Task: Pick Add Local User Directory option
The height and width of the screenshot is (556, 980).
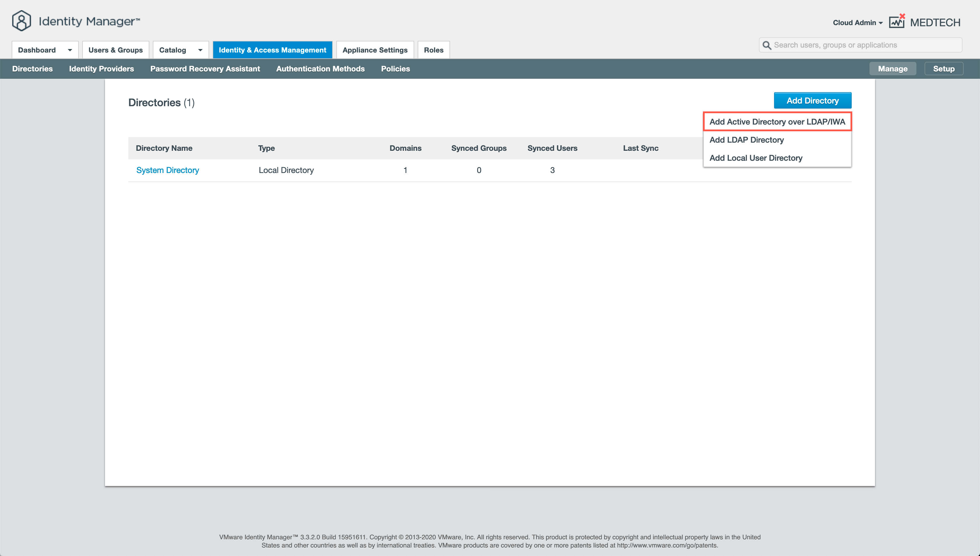Action: [755, 158]
